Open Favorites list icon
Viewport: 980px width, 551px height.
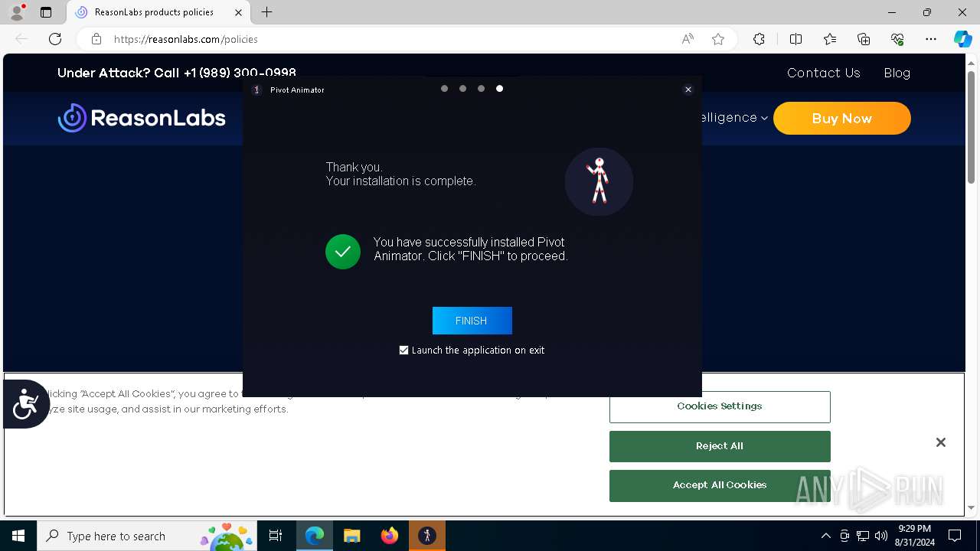pos(830,39)
